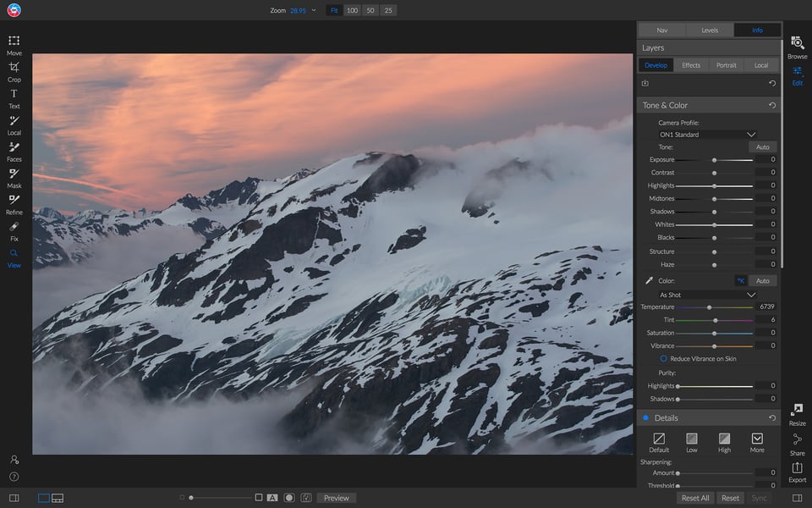Click the Preview button

336,498
